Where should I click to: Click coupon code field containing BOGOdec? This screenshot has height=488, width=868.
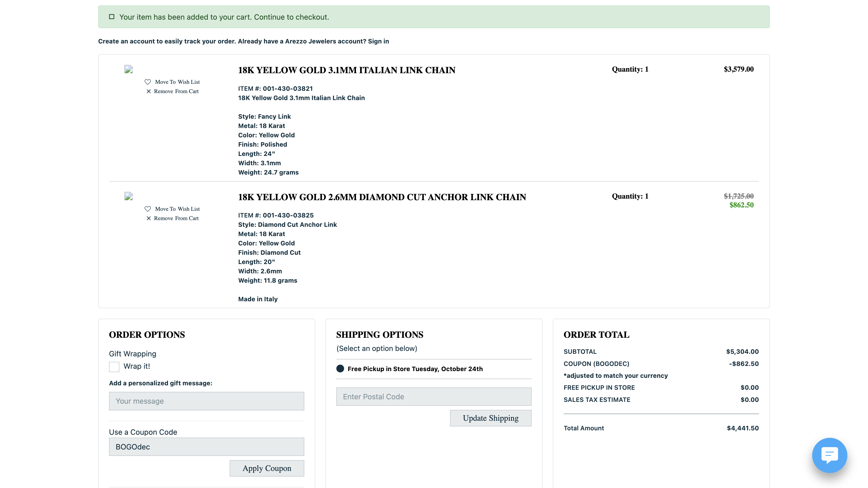207,447
